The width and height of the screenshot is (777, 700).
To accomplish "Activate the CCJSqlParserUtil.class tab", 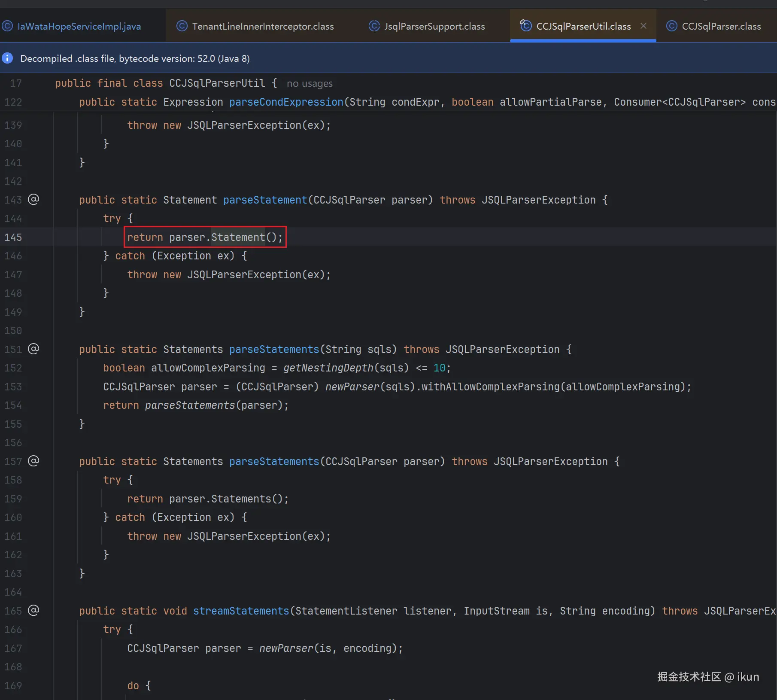I will coord(583,26).
